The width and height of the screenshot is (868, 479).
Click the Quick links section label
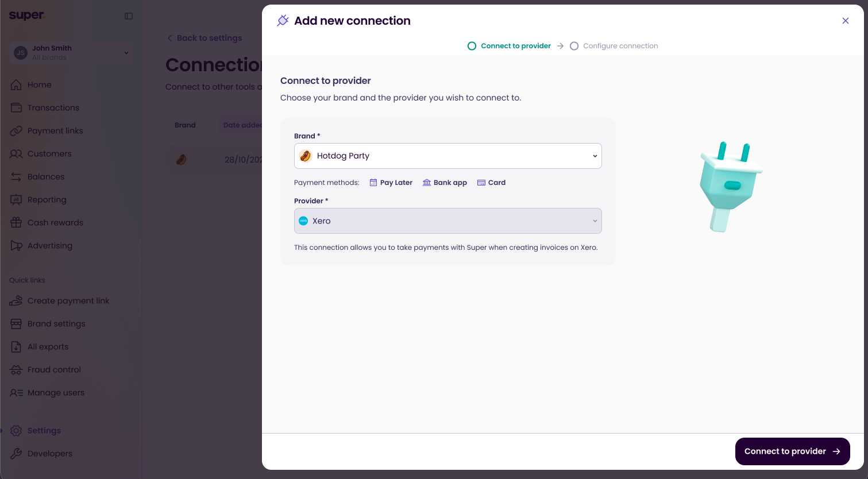point(27,280)
